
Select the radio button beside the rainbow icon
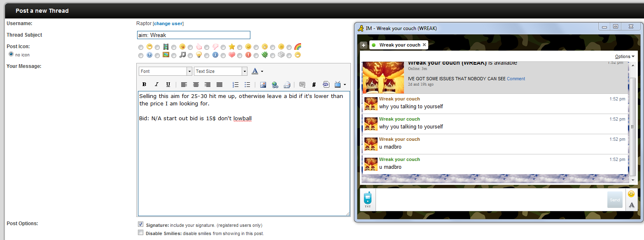click(x=289, y=47)
